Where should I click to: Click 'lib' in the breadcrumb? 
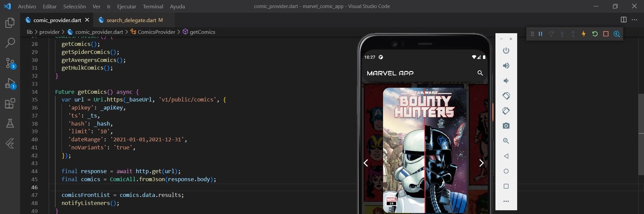[x=30, y=32]
